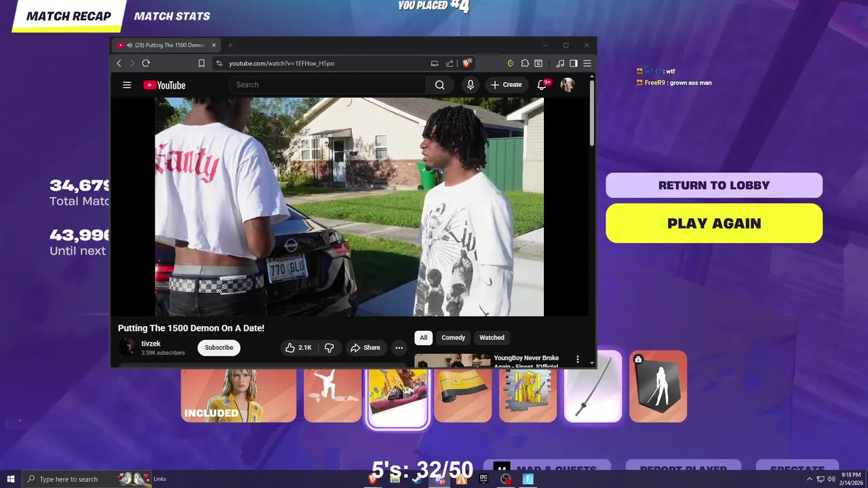The width and height of the screenshot is (868, 488).
Task: Click the YouTube logo
Action: [164, 85]
